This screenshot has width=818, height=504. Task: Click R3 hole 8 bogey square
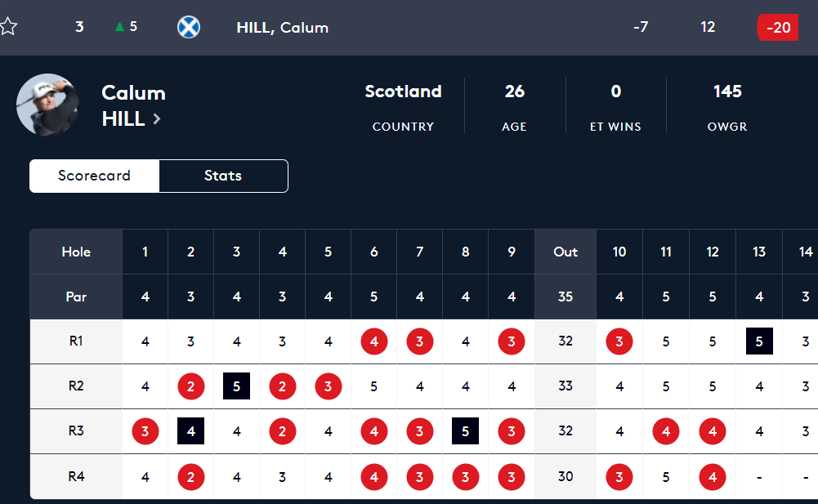[465, 431]
